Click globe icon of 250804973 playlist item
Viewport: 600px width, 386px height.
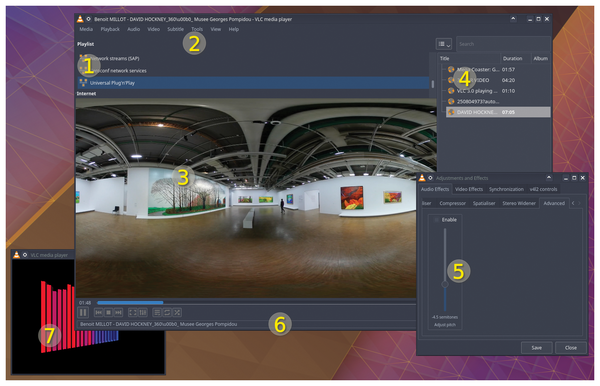pos(451,101)
